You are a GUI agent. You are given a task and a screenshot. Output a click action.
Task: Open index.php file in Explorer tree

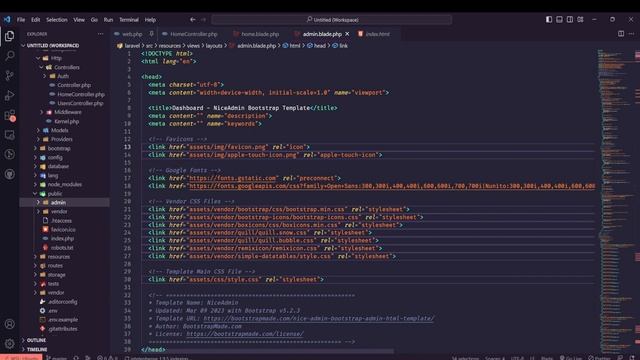pos(62,238)
